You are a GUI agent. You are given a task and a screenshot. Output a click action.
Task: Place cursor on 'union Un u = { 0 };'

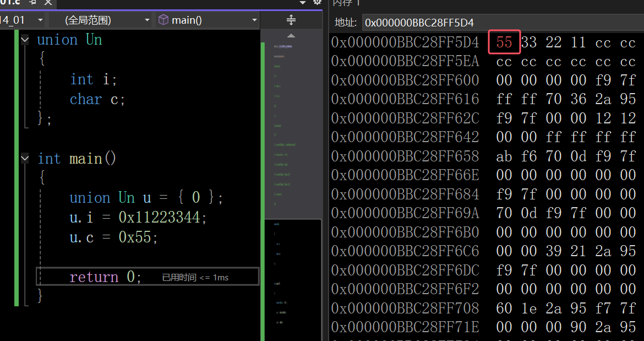click(x=146, y=198)
